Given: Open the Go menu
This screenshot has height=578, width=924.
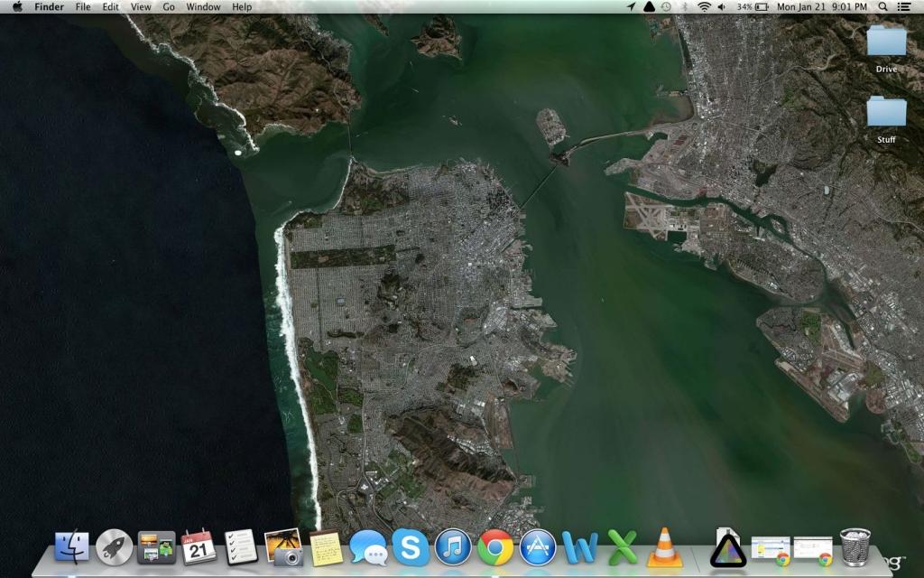Looking at the screenshot, I should click(x=169, y=7).
